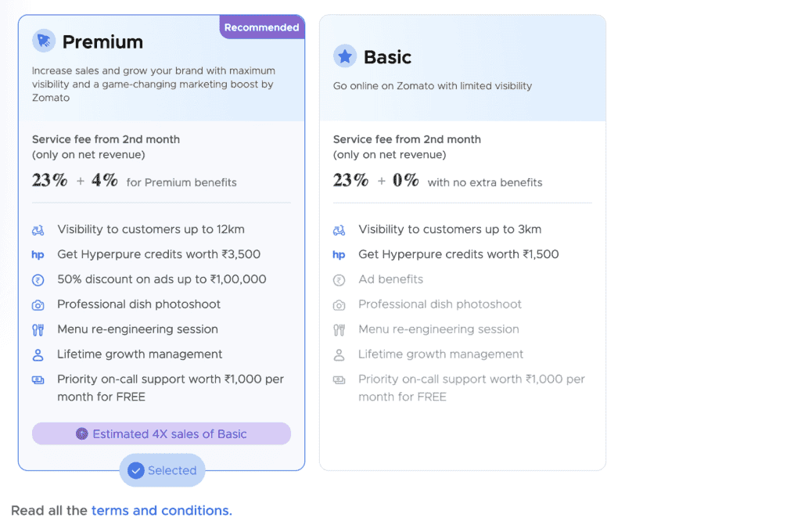The image size is (801, 532).
Task: Open the terms and conditions link
Action: (x=161, y=510)
